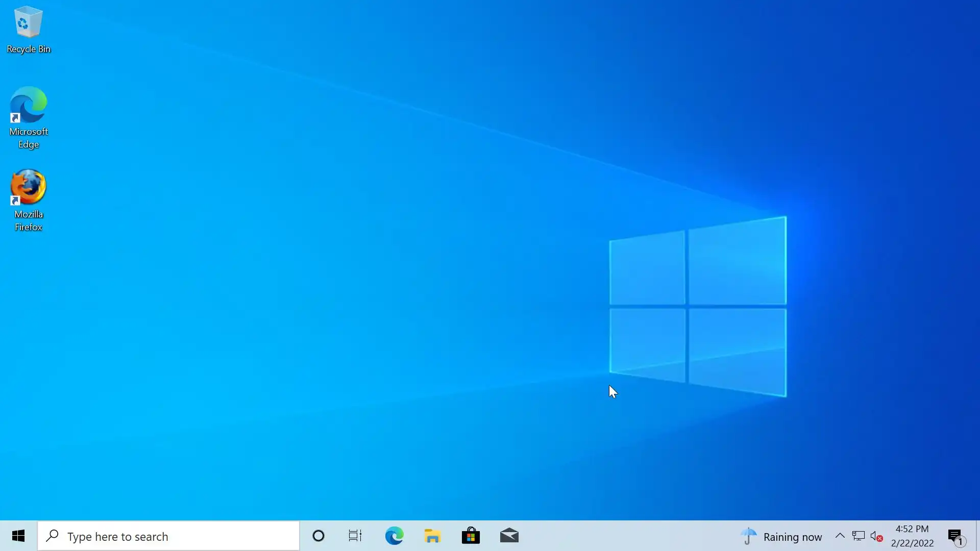The image size is (980, 551).
Task: Open the clock showing 4:52 PM
Action: point(912,536)
